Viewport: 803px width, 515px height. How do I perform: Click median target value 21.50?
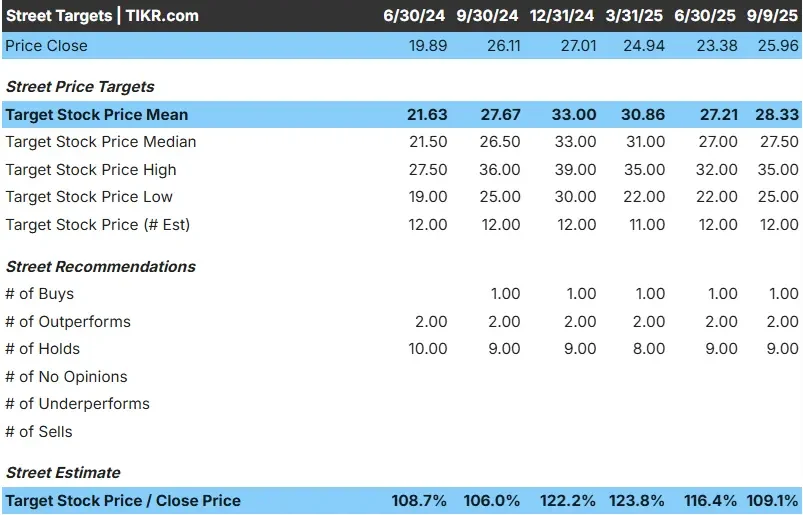tap(428, 142)
